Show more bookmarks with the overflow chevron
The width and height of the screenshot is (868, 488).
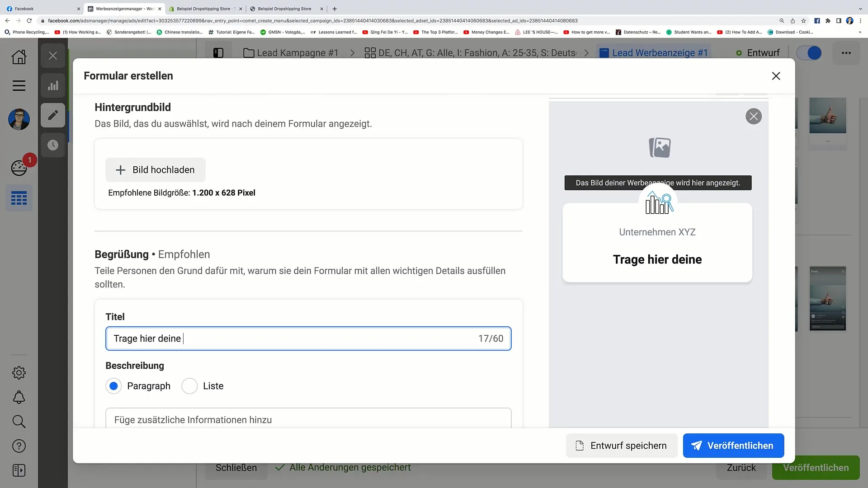click(x=860, y=32)
